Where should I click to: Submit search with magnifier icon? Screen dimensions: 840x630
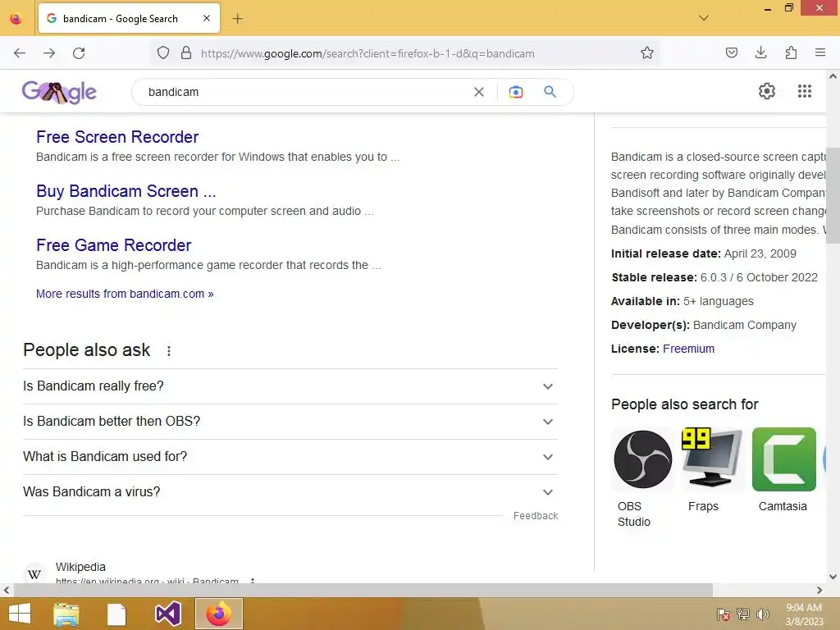(550, 92)
